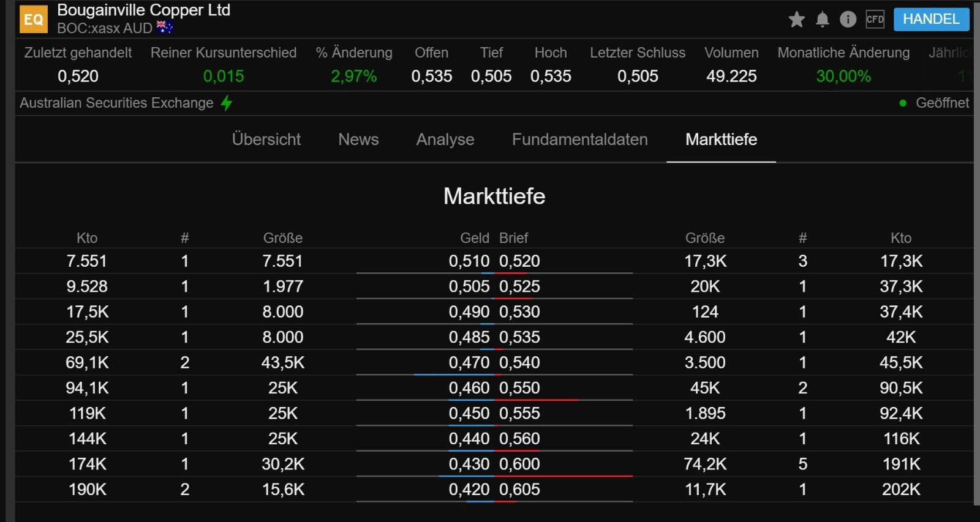The image size is (980, 522).
Task: Select the ask price 0,600
Action: coord(519,464)
